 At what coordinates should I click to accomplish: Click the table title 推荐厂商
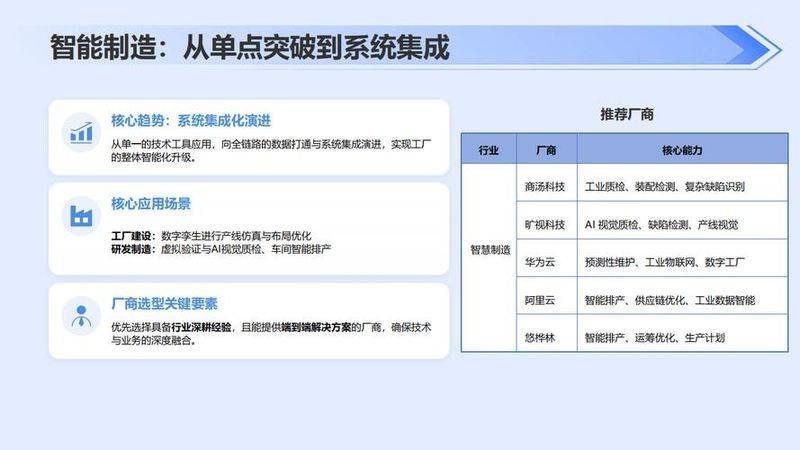[x=627, y=114]
